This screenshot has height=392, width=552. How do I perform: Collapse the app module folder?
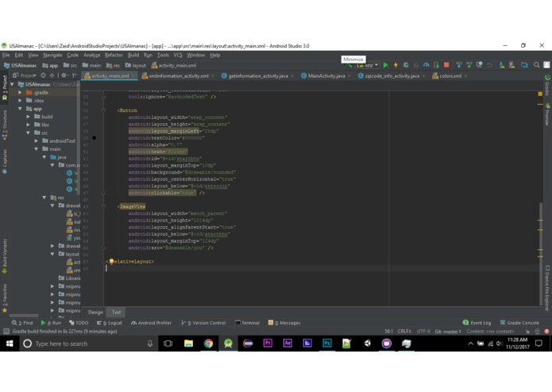[x=20, y=109]
